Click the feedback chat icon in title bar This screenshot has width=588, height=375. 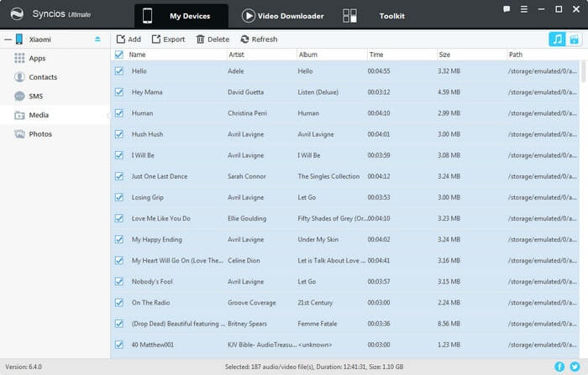click(x=507, y=9)
